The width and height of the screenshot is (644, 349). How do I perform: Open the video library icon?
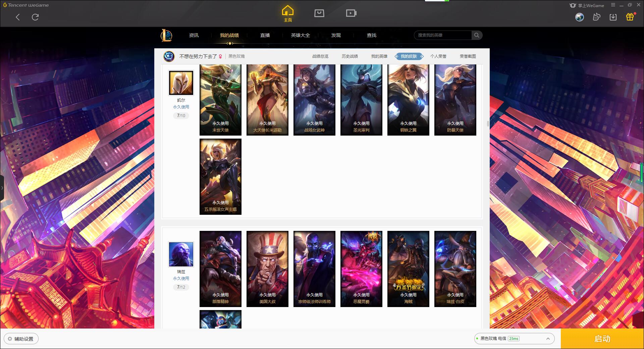(x=351, y=13)
